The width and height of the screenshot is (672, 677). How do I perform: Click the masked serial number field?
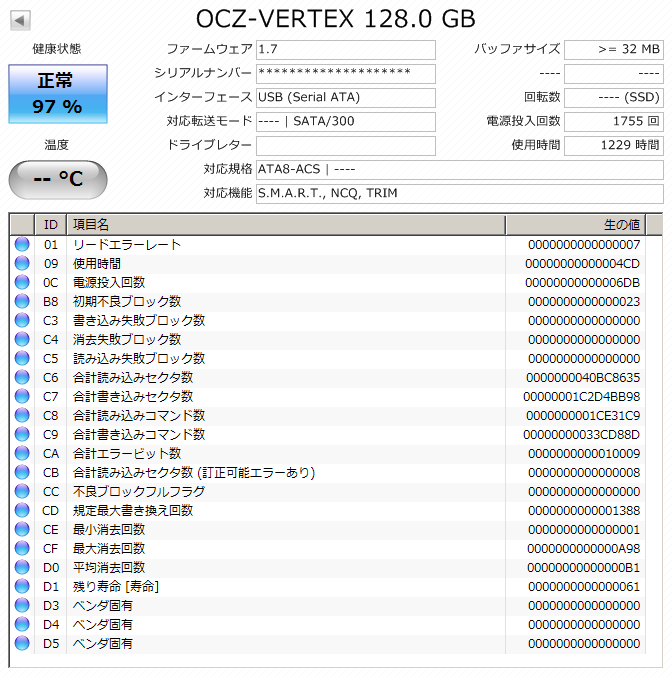tap(346, 74)
